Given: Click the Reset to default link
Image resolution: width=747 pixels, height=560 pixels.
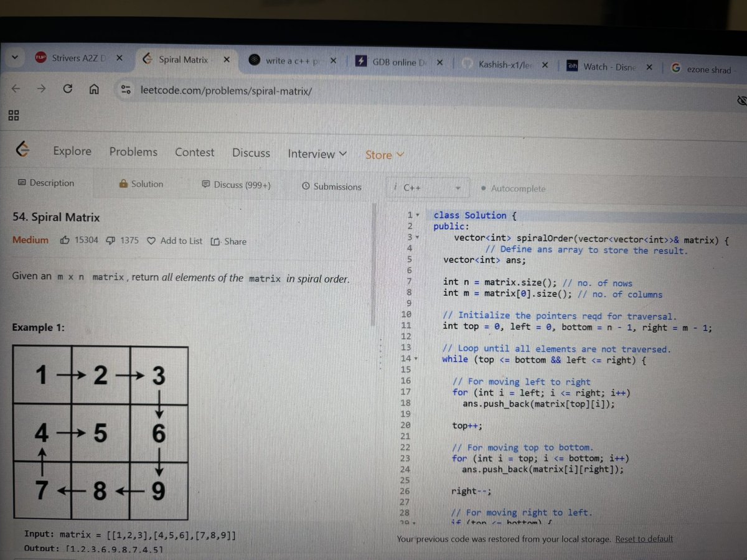Looking at the screenshot, I should point(644,539).
